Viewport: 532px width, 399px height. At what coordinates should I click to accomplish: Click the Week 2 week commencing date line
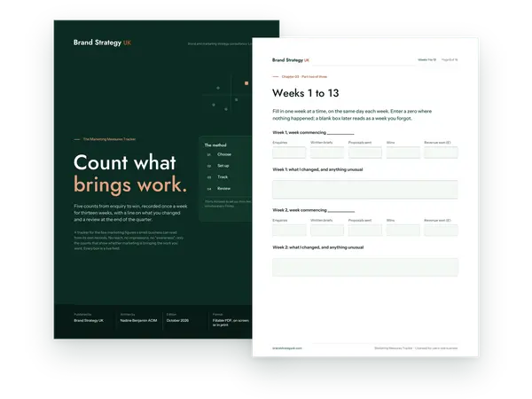coord(341,211)
